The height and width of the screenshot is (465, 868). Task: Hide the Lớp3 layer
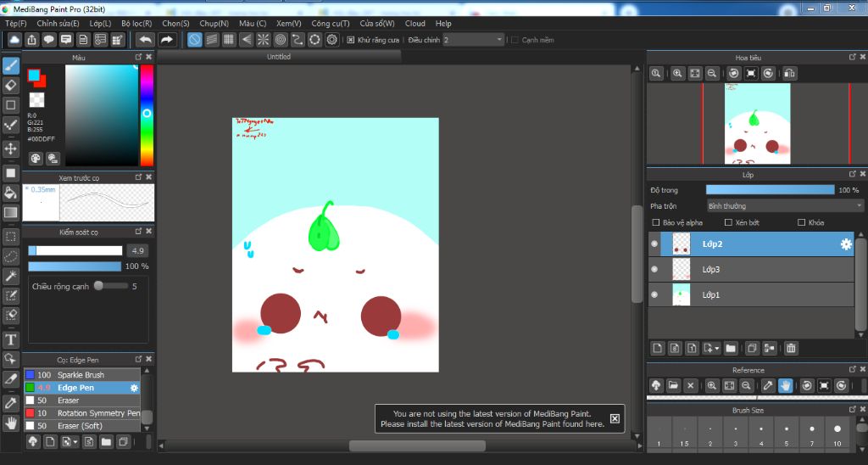tap(654, 269)
